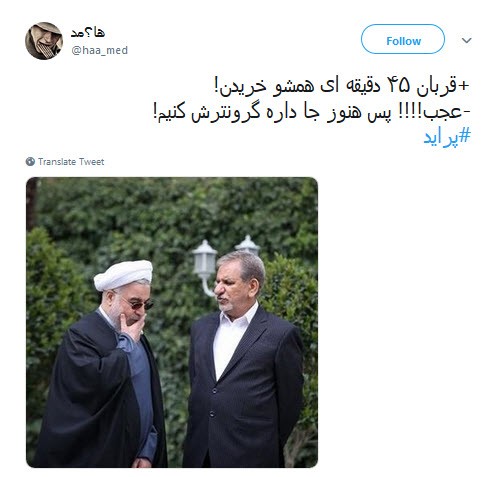Click the display name ها؟مد
This screenshot has width=498, height=477.
click(88, 33)
